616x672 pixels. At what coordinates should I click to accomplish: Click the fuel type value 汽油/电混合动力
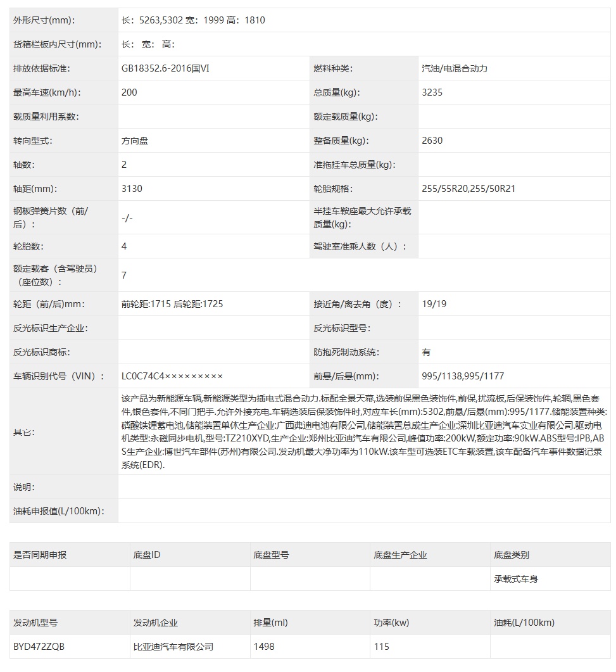coord(455,68)
